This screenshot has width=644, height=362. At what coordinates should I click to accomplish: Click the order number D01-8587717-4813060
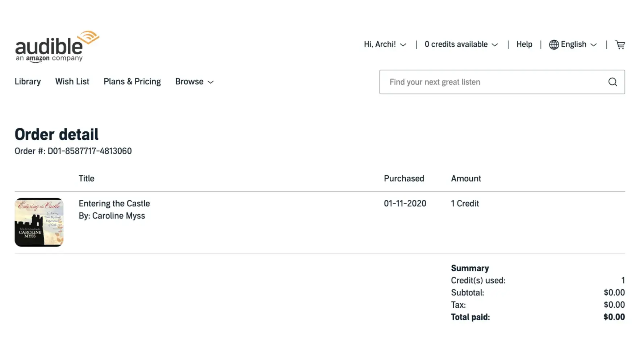pos(89,151)
